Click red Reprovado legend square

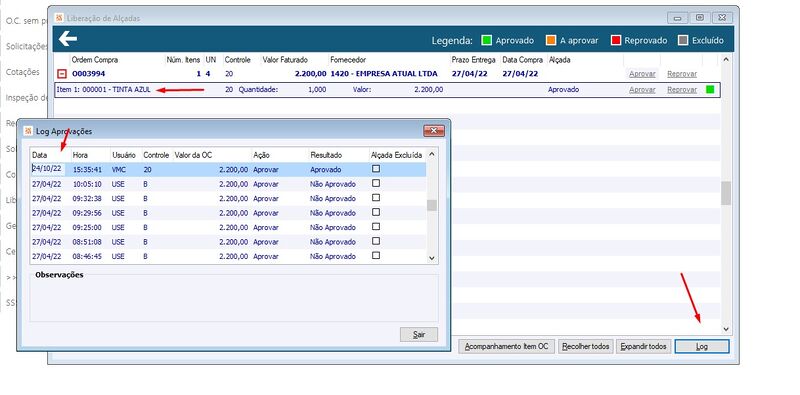[x=615, y=40]
